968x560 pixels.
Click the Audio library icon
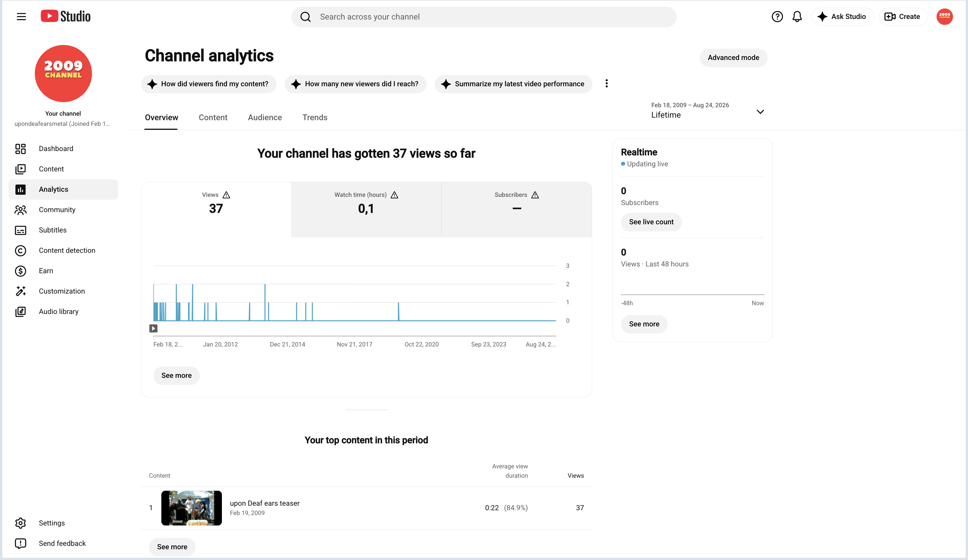[x=20, y=311]
